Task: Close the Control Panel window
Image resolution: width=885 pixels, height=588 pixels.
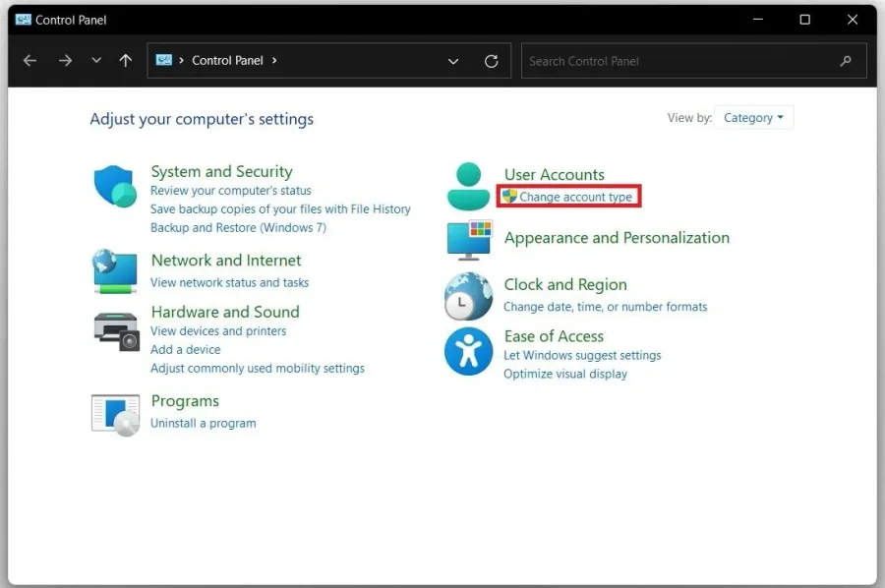Action: pos(853,20)
